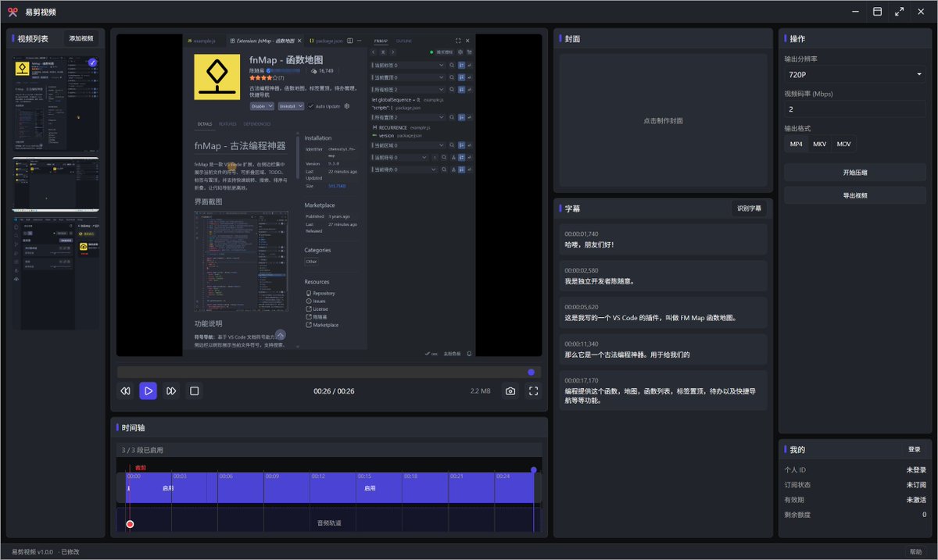The width and height of the screenshot is (938, 560).
Task: Open player fullscreen via the corner-brackets icon
Action: [534, 391]
